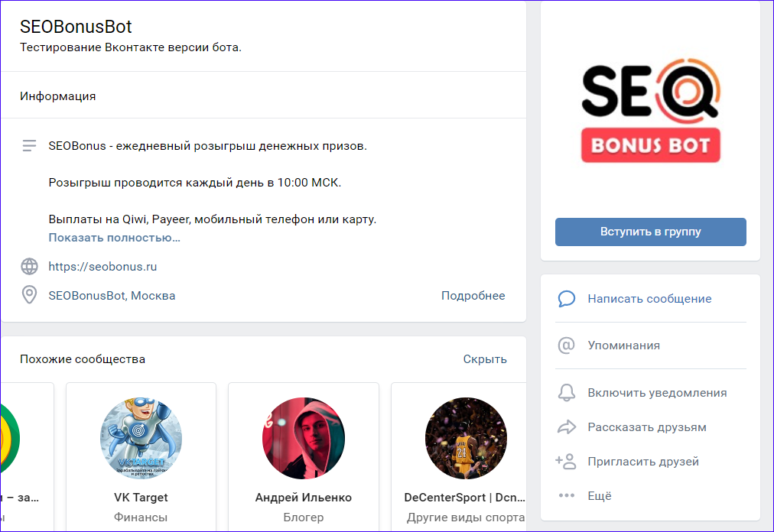Click the globe website icon

(x=29, y=267)
